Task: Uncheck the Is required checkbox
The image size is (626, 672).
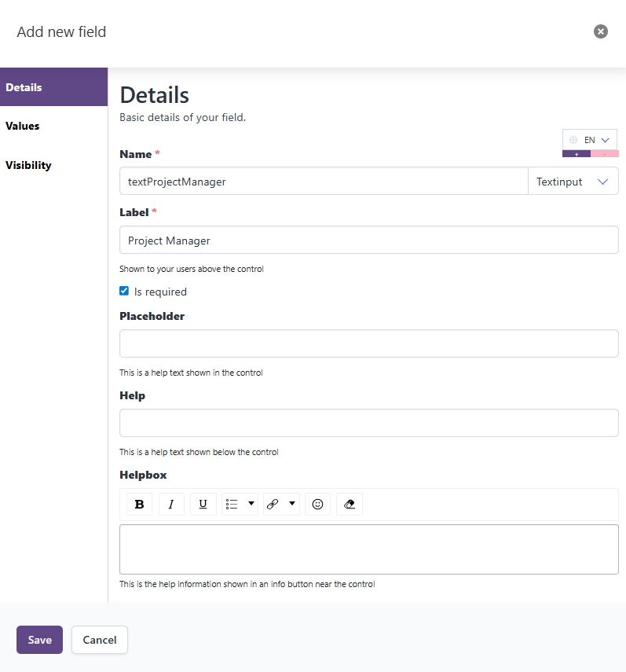Action: pyautogui.click(x=123, y=290)
